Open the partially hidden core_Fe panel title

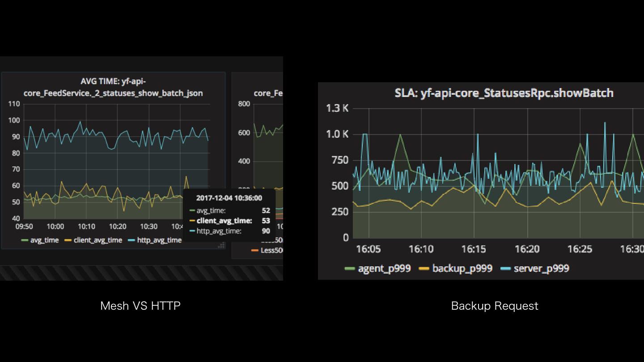268,93
